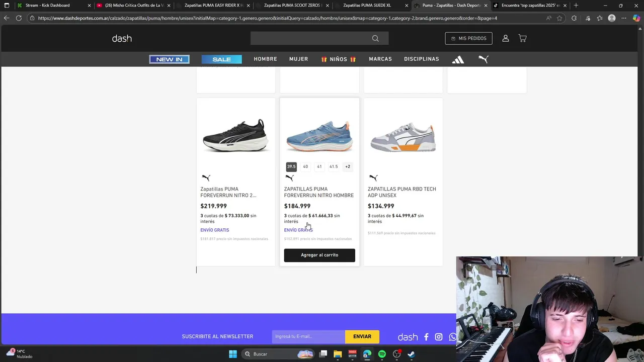Open Zapatillas PUMA FOREVERRUN NITRO 2 title
644x362 pixels.
pyautogui.click(x=228, y=192)
